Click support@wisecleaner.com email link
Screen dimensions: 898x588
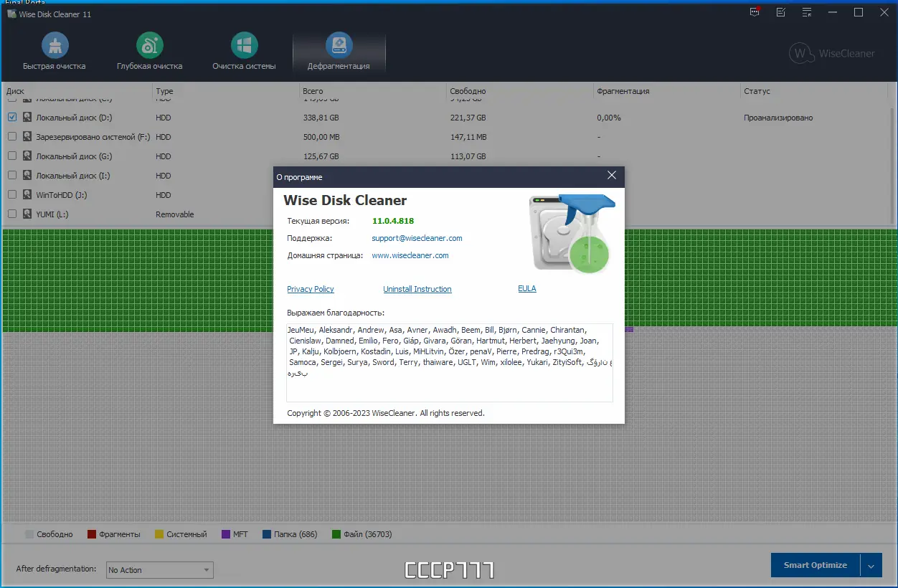417,238
